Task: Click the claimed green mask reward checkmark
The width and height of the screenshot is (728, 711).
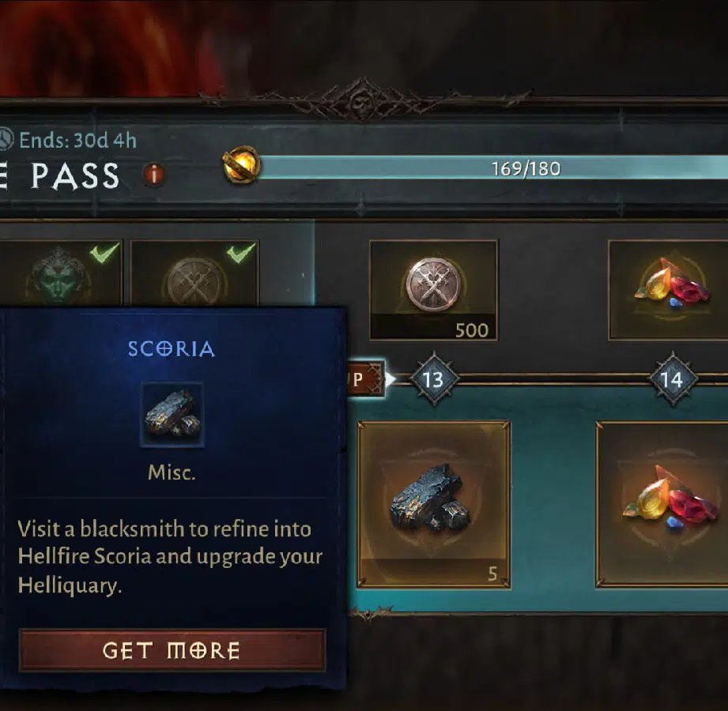Action: tap(104, 253)
